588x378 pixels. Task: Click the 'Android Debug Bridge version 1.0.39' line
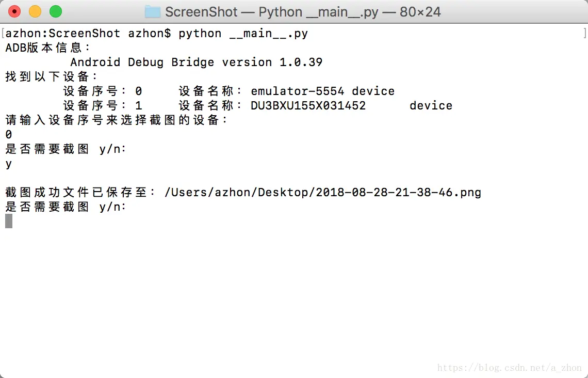tap(196, 62)
